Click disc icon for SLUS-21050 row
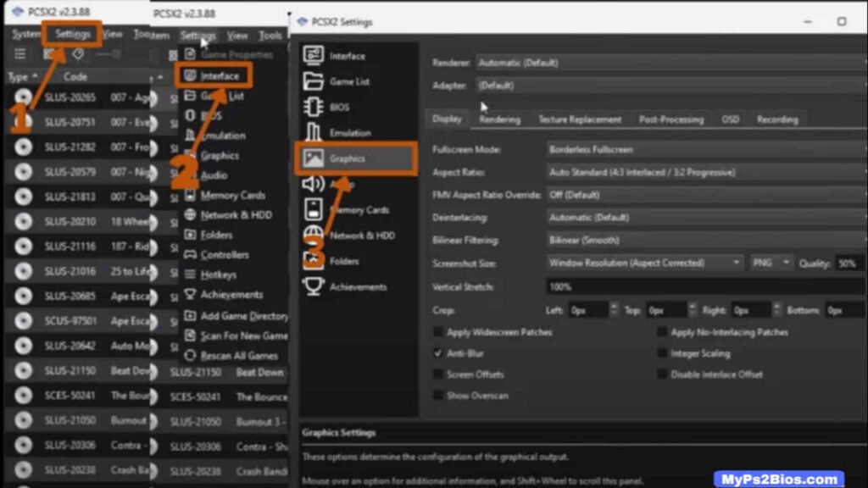This screenshot has height=488, width=868. click(x=23, y=420)
